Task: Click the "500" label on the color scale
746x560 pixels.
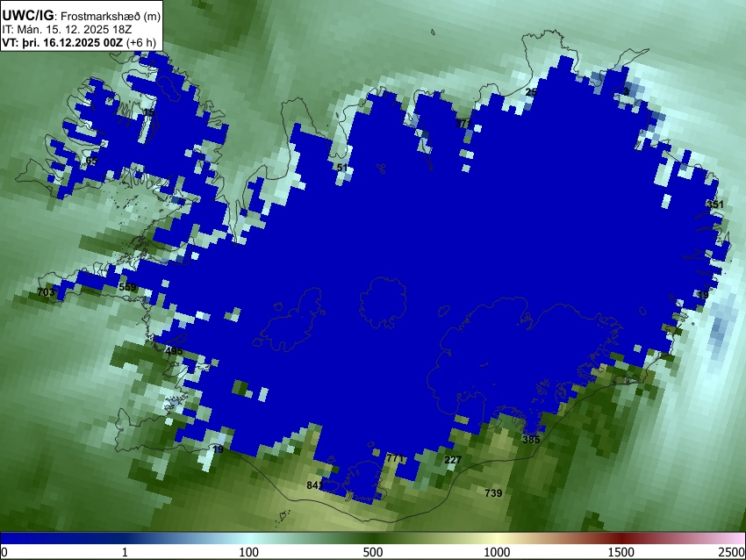Action: [373, 552]
